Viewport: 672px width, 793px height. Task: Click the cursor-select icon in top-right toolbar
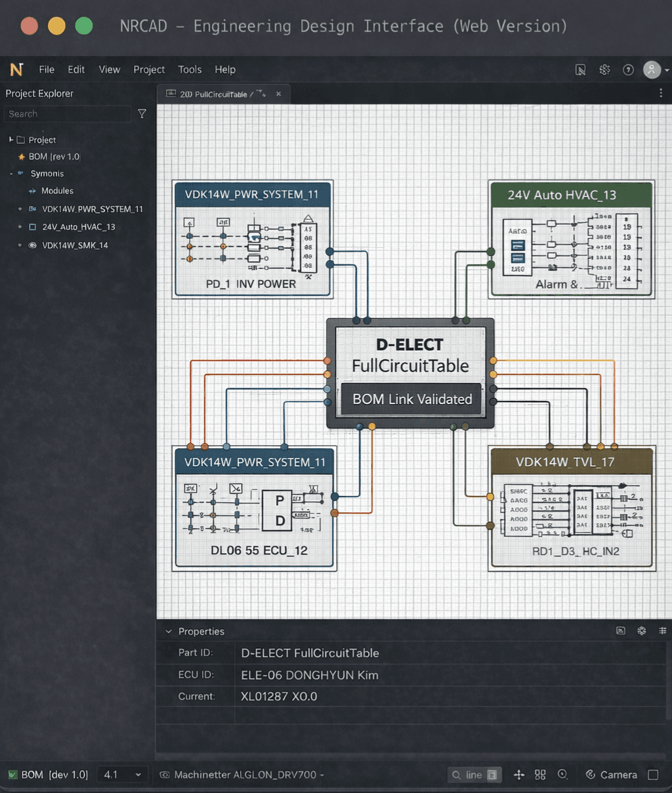580,70
